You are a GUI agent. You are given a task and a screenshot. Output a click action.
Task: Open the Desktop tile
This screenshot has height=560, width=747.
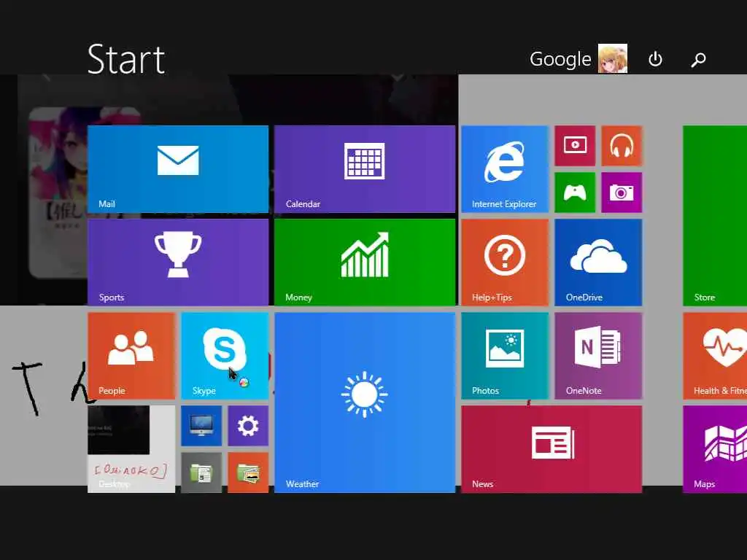click(x=131, y=449)
